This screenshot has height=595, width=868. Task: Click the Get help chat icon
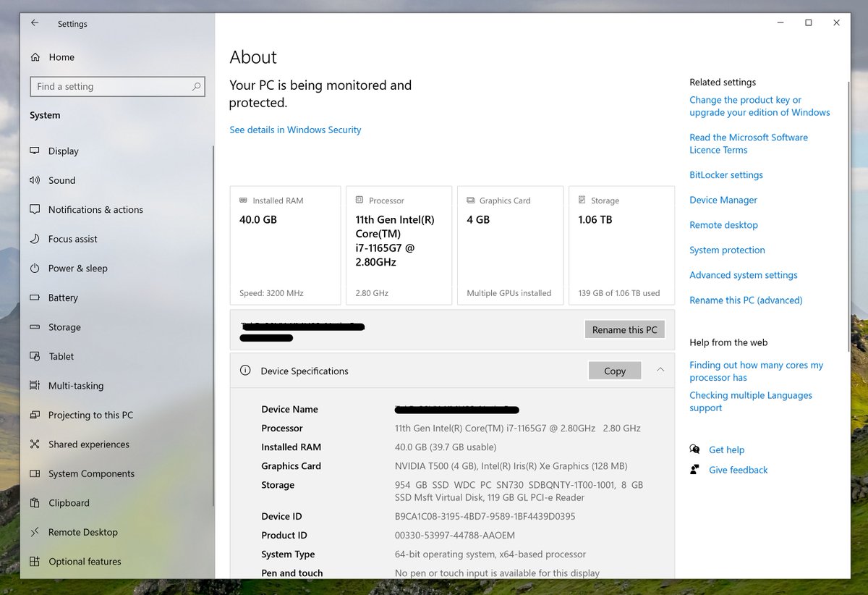coord(694,450)
